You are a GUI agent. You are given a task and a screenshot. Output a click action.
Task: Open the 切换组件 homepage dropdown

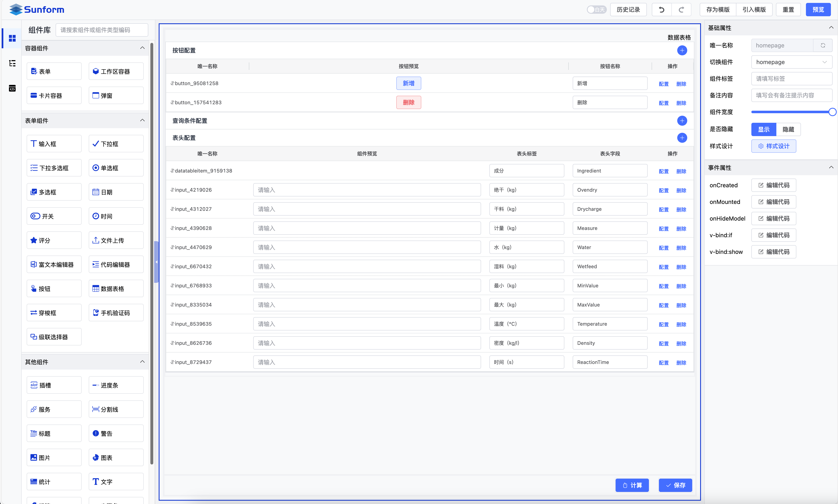click(791, 62)
